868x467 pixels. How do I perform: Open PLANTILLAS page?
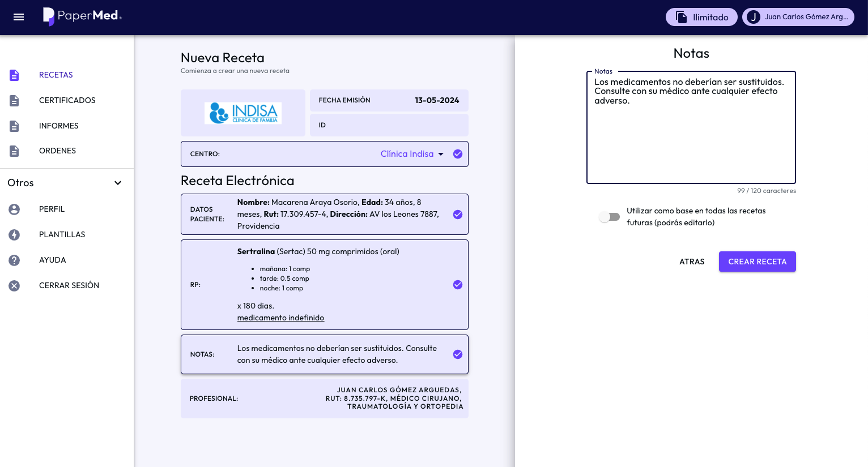[62, 234]
